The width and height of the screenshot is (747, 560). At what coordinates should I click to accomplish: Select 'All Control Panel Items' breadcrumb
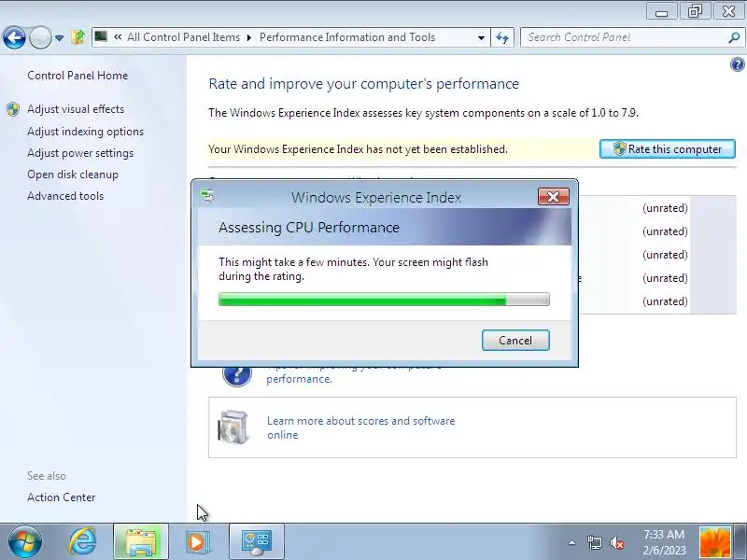point(183,37)
